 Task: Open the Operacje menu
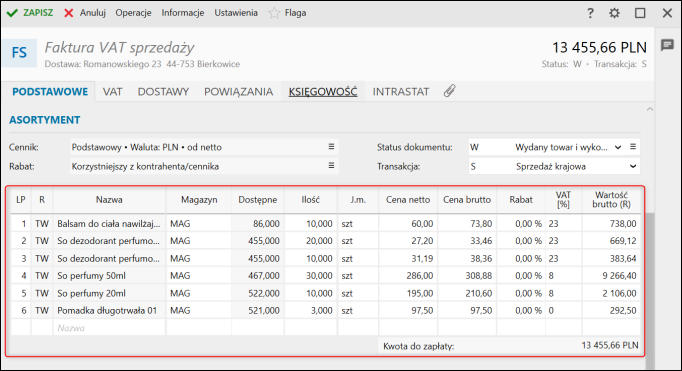[x=133, y=13]
